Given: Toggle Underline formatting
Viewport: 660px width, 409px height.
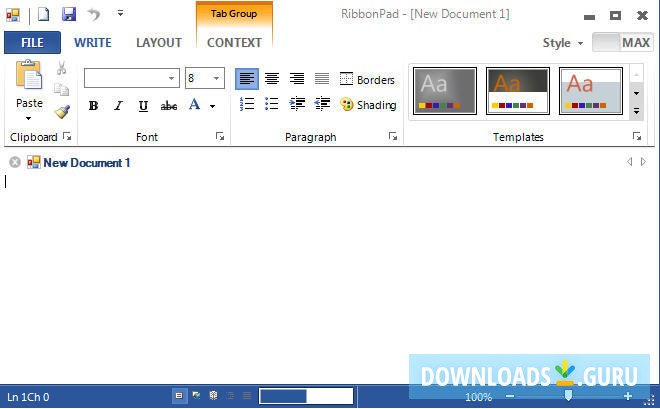Looking at the screenshot, I should tap(143, 106).
